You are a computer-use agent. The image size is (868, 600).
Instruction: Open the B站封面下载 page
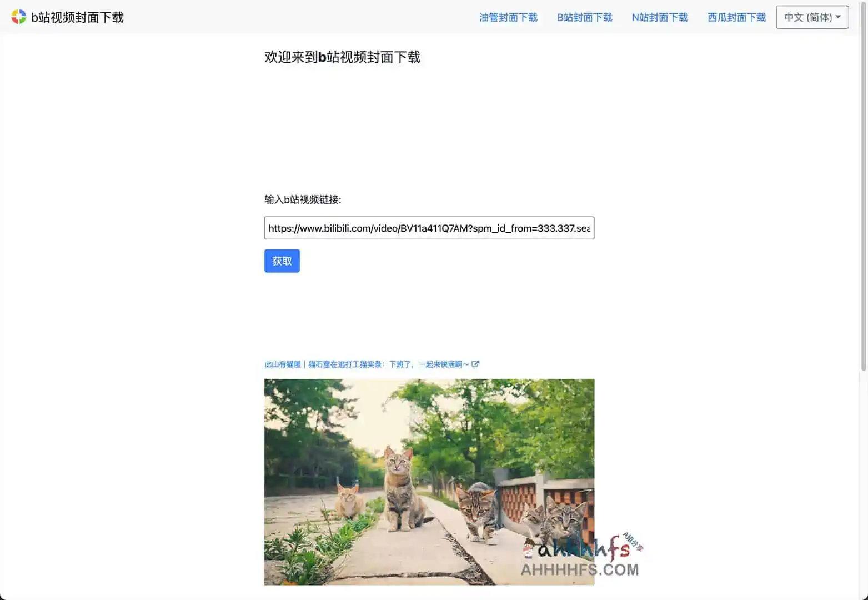click(x=584, y=17)
